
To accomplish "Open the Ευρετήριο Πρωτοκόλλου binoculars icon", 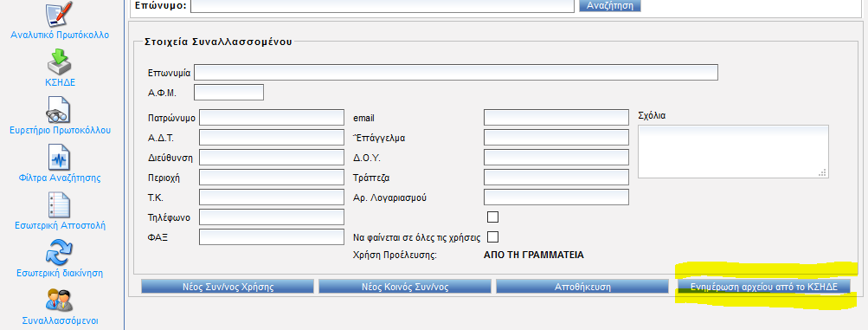I will (59, 109).
